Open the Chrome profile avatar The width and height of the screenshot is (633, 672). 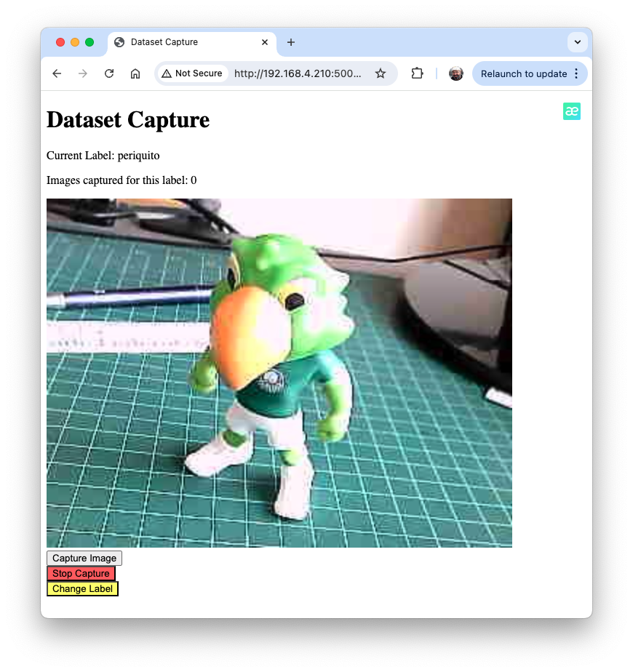tap(456, 73)
